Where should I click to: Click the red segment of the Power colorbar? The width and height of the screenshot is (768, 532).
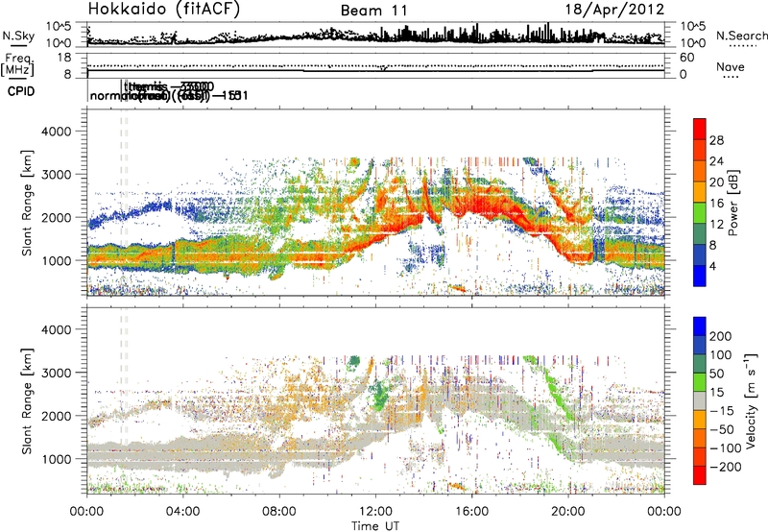tap(700, 130)
